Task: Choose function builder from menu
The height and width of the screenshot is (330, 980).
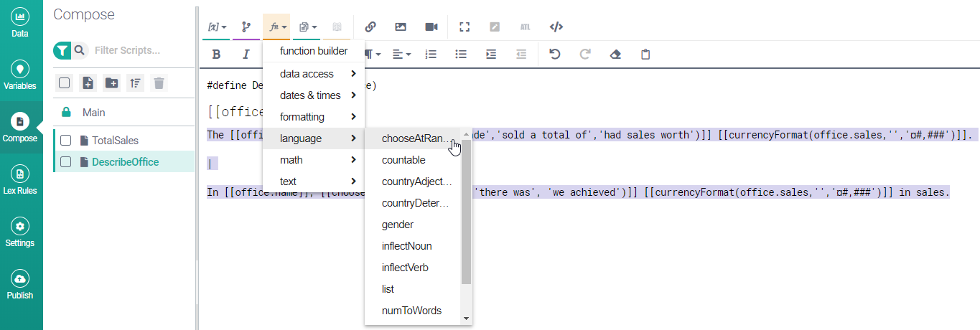Action: (x=314, y=51)
